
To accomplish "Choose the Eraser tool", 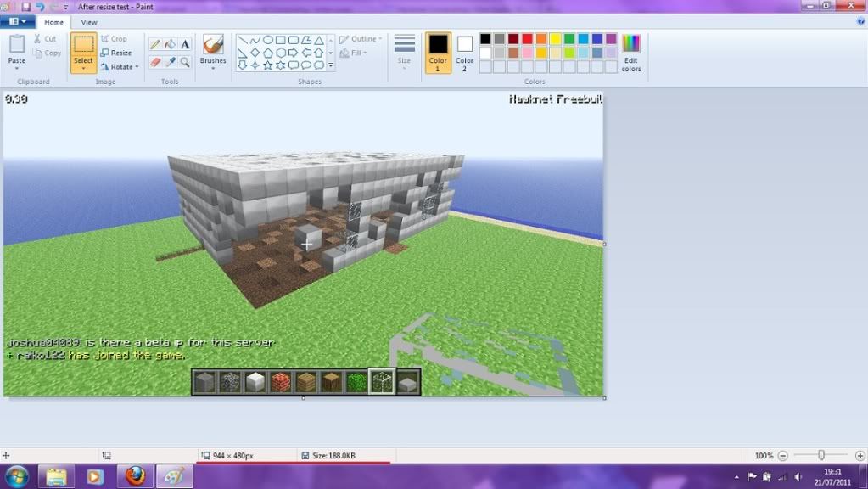I will [x=155, y=62].
